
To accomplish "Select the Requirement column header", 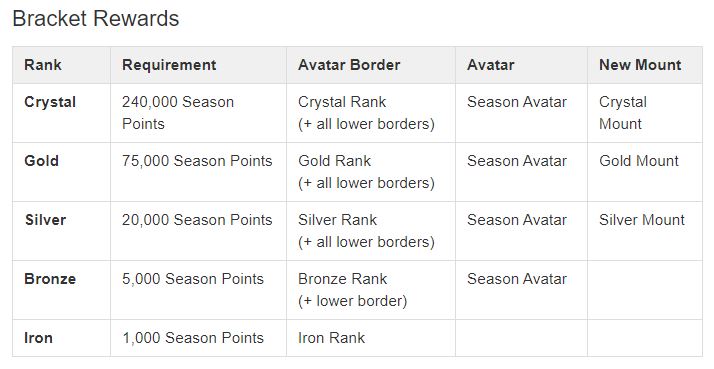I will point(169,65).
